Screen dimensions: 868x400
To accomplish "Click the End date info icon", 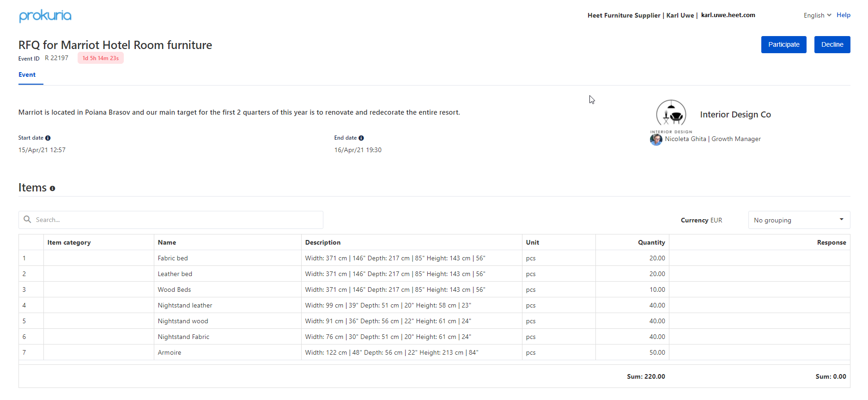I will (x=361, y=138).
